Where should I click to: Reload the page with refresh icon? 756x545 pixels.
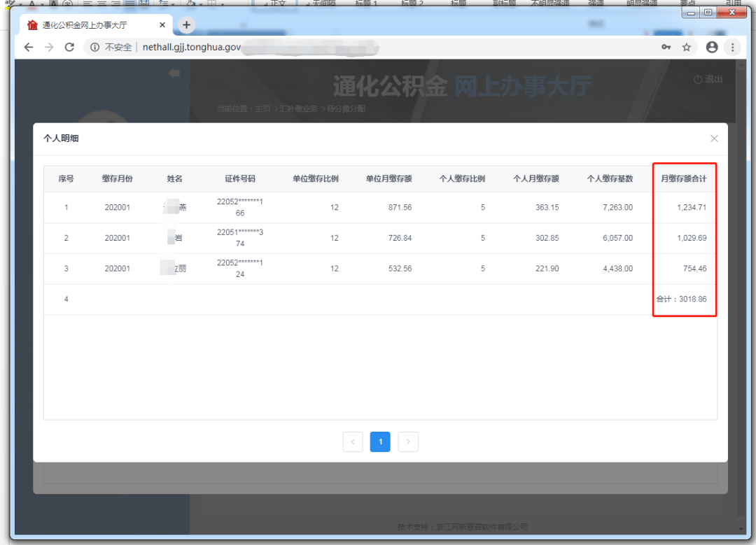pos(69,47)
